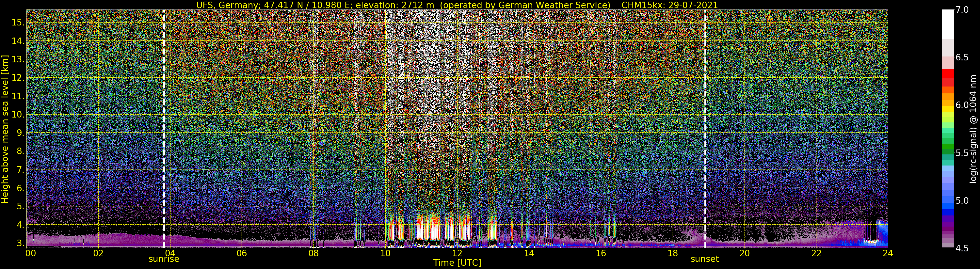This screenshot has height=269, width=980.
Task: Click the '9.' height axis tick label
Action: (20, 133)
